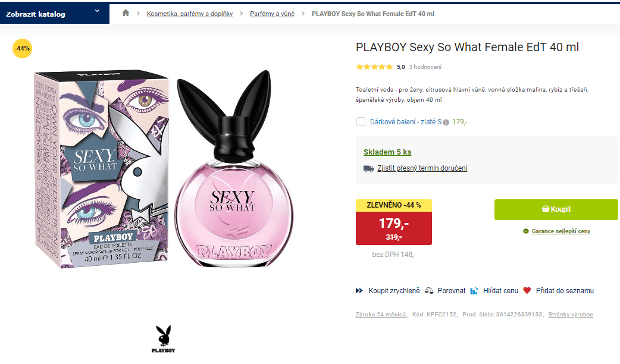Click the double-arrow icon by Koupit zrychleně
The height and width of the screenshot is (364, 620).
pyautogui.click(x=359, y=290)
